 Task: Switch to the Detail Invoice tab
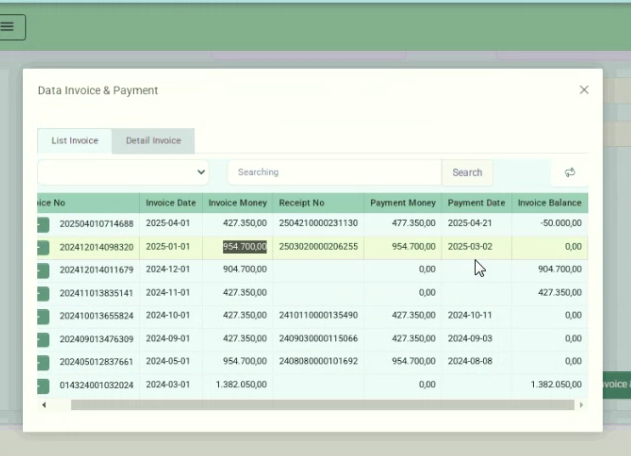[x=153, y=141]
